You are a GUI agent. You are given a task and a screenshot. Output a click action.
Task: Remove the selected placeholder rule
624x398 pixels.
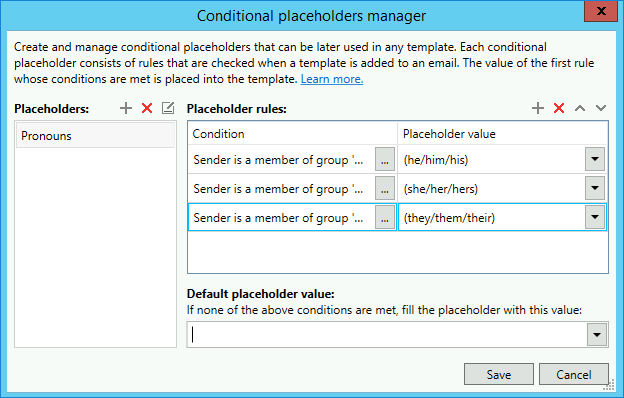coord(559,108)
